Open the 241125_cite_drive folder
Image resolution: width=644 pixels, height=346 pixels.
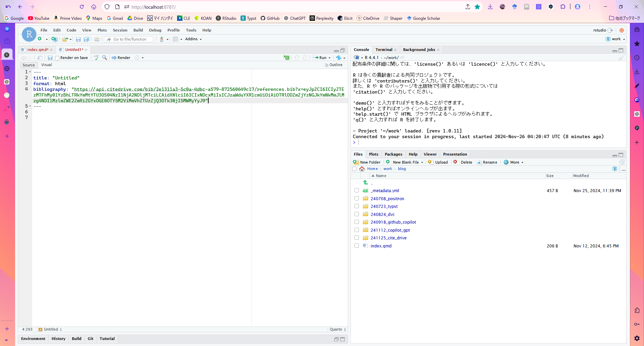point(388,238)
